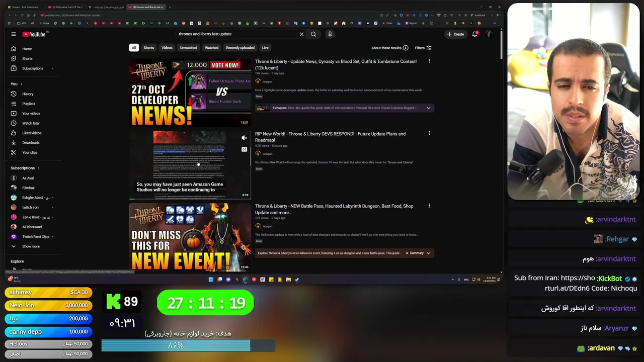Start voice search with the microphone icon
This screenshot has width=644, height=362.
pyautogui.click(x=330, y=34)
